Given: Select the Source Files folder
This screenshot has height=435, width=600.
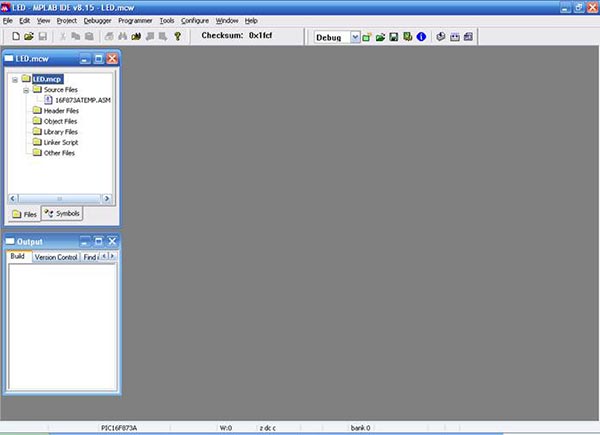Looking at the screenshot, I should tap(60, 90).
